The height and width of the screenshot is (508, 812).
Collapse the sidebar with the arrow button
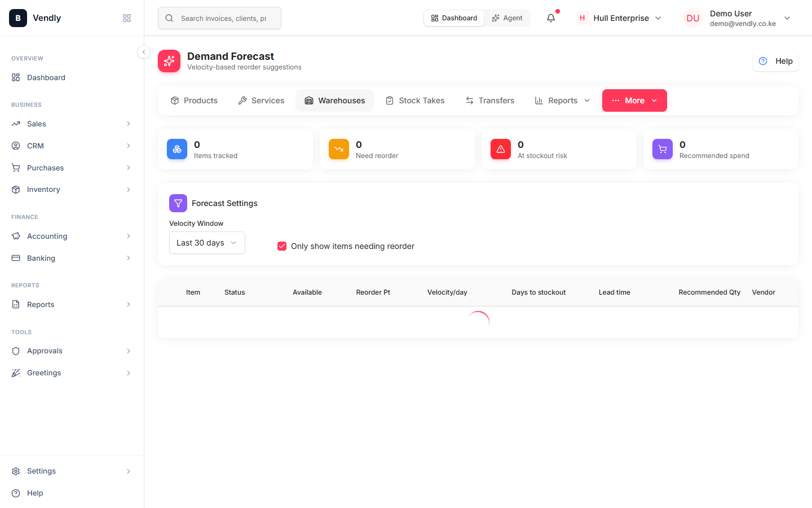pyautogui.click(x=144, y=52)
